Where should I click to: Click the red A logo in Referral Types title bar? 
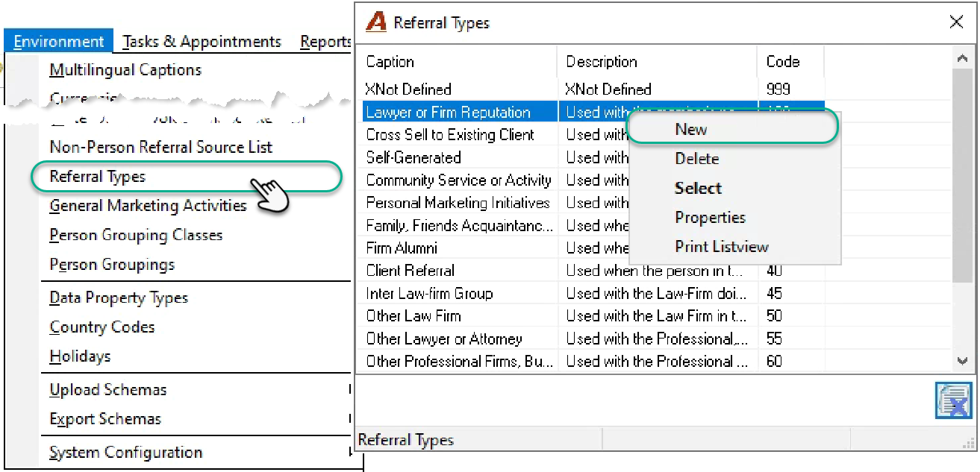[376, 22]
